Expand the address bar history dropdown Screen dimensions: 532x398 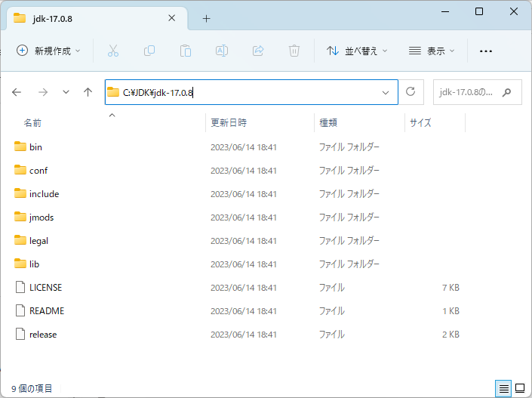[x=386, y=92]
